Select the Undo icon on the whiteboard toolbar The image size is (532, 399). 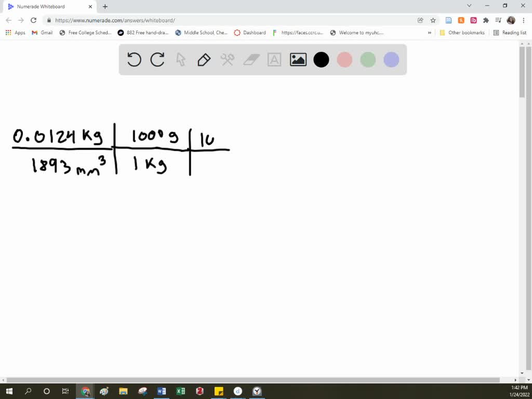click(x=134, y=59)
